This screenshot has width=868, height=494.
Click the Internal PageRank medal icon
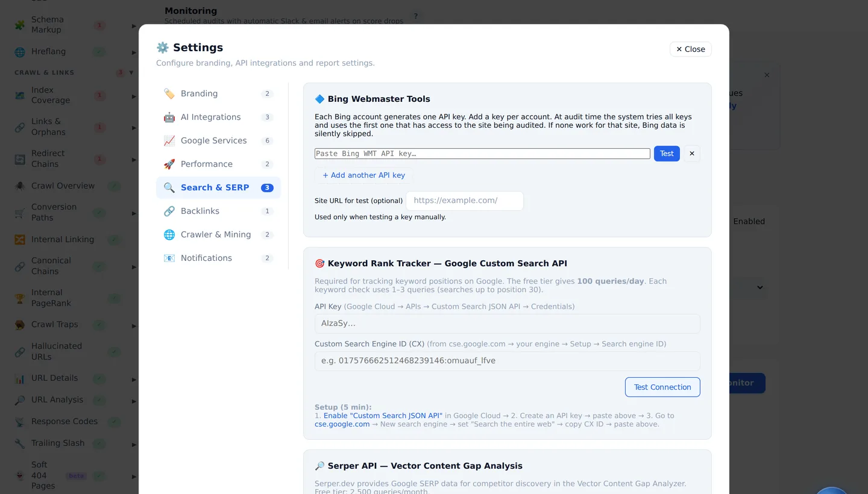[20, 298]
